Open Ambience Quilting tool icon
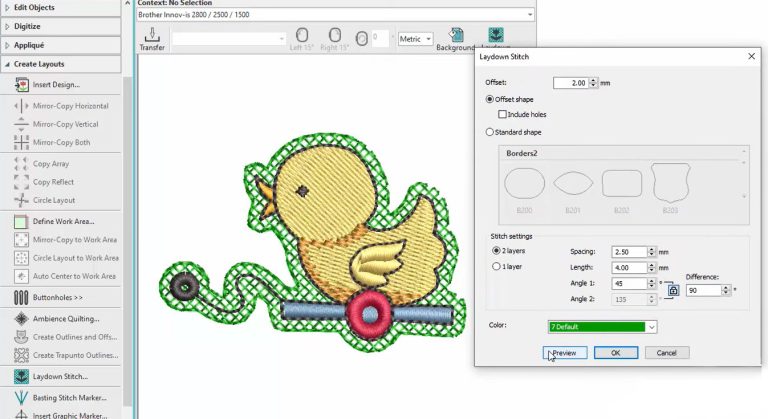 (x=21, y=319)
